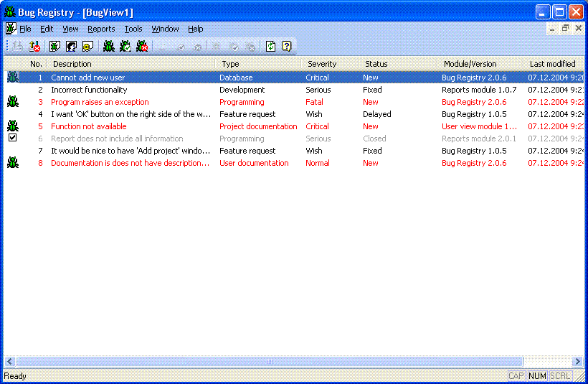The image size is (588, 384).
Task: Open the Tools menu
Action: (x=133, y=29)
